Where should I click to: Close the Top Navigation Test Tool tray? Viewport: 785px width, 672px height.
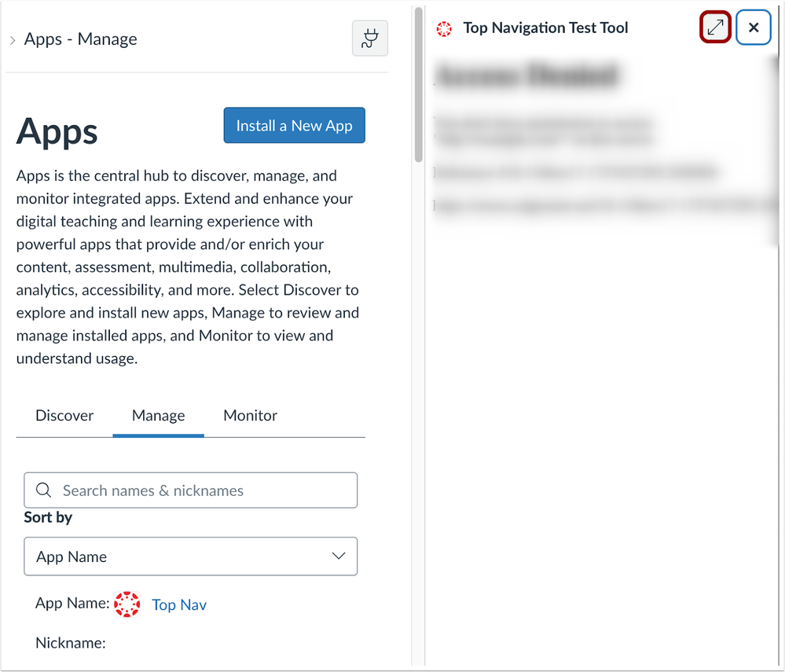753,28
